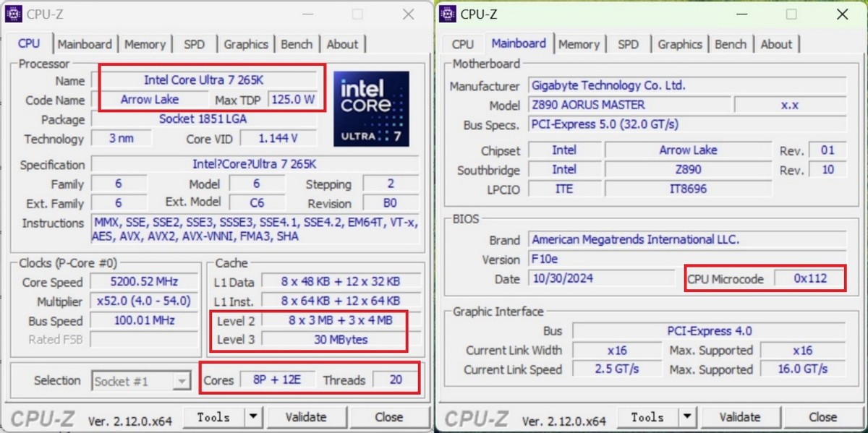Open the About tab in the Processor window
868x433 pixels.
coord(342,44)
